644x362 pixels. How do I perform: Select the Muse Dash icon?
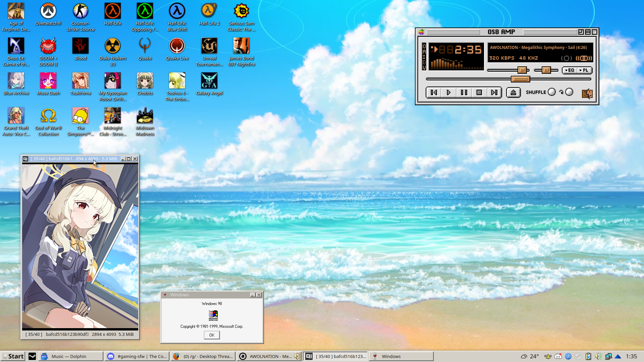pyautogui.click(x=48, y=84)
